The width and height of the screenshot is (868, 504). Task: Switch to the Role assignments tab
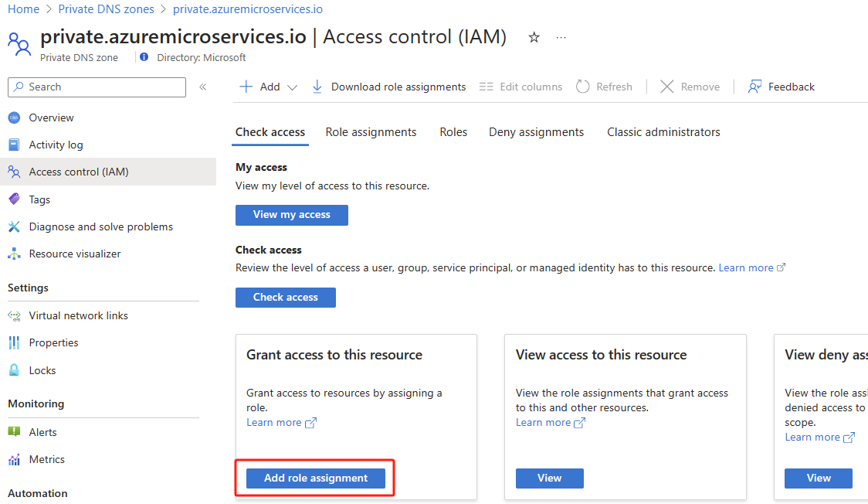click(x=371, y=131)
